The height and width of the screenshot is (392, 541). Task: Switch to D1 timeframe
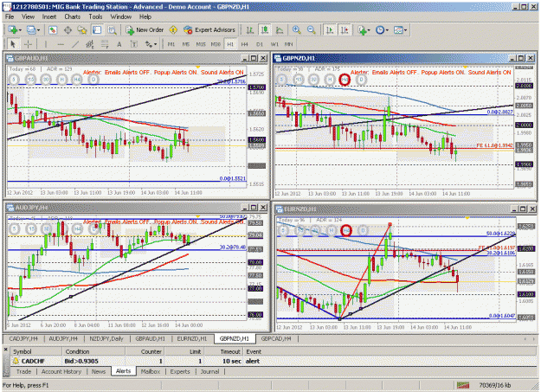point(260,44)
